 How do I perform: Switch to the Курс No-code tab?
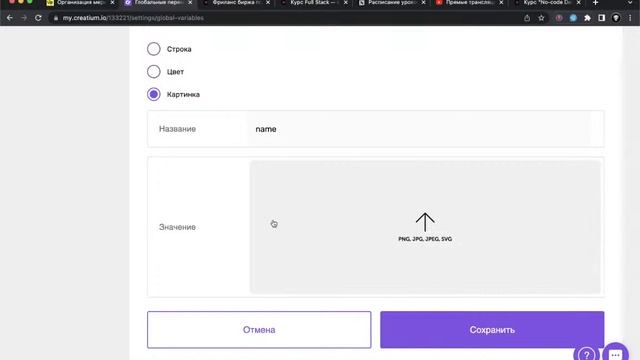[x=547, y=2]
